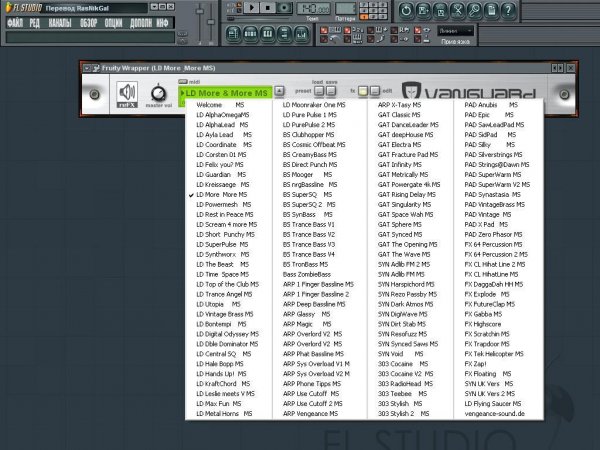
Task: Toggle the typing keyboard to piano checkbox
Action: tap(324, 30)
